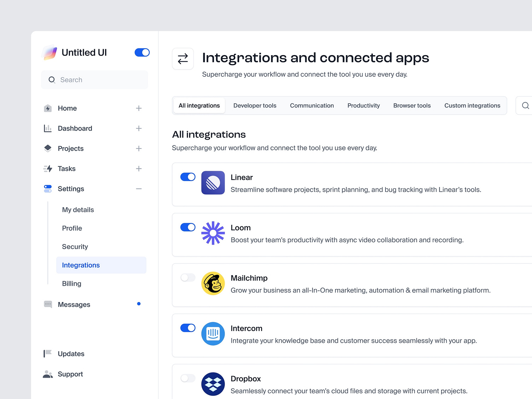Click inside the sidebar Search field

pyautogui.click(x=94, y=80)
